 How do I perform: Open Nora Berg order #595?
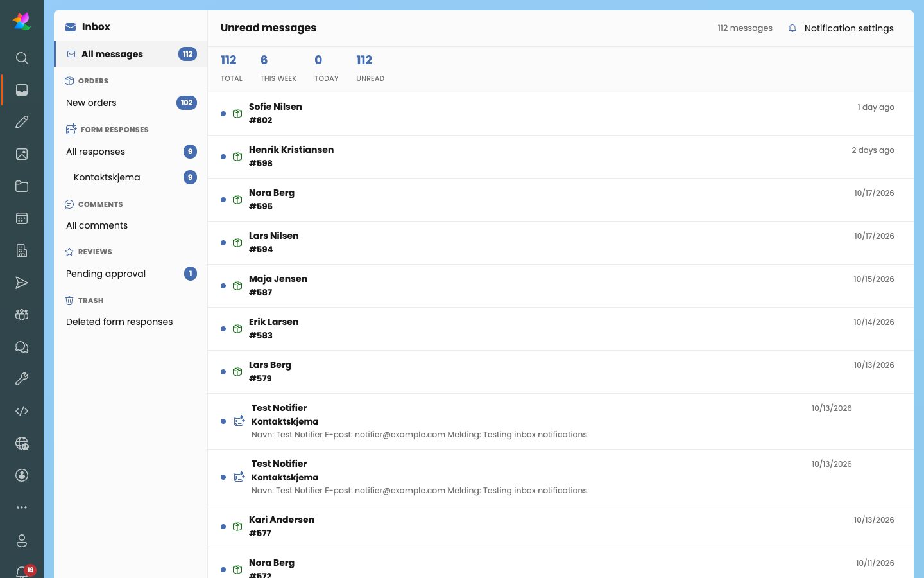pos(561,200)
